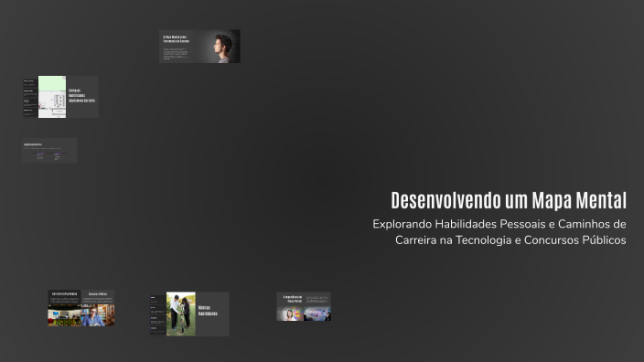Open the 'Minhas Habilidades' slide with two people outdoors
Screen dimensions: 644x362
pyautogui.click(x=189, y=314)
